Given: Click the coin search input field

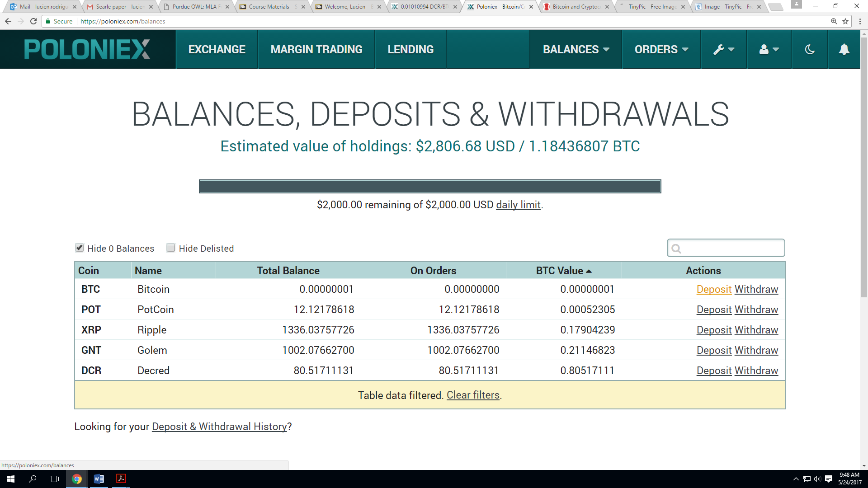Looking at the screenshot, I should pyautogui.click(x=726, y=248).
